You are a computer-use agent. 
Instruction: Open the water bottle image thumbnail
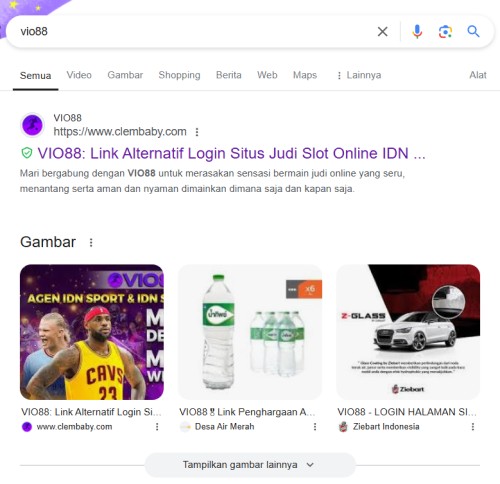[250, 332]
